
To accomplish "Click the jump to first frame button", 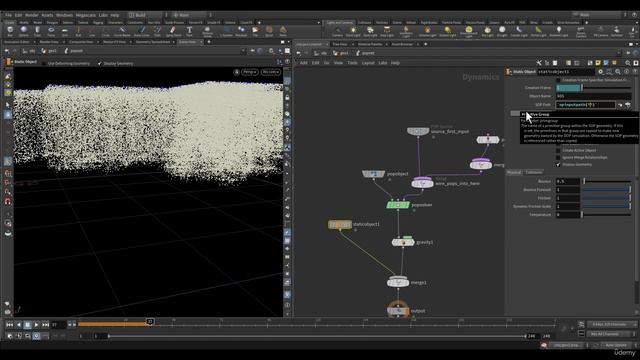I will coord(9,324).
